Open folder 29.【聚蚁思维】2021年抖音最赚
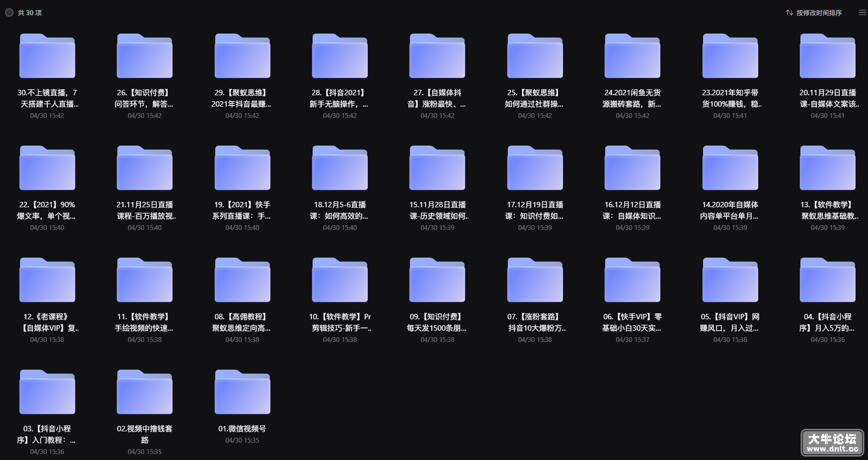The height and width of the screenshot is (460, 868). click(242, 56)
